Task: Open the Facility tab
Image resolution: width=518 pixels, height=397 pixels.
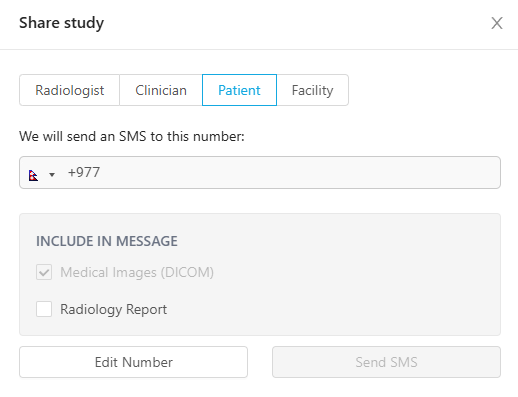Action: coord(313,90)
